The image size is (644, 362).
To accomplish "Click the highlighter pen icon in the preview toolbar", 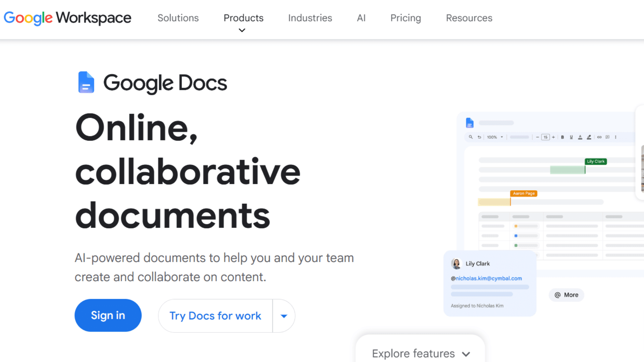I will point(589,137).
